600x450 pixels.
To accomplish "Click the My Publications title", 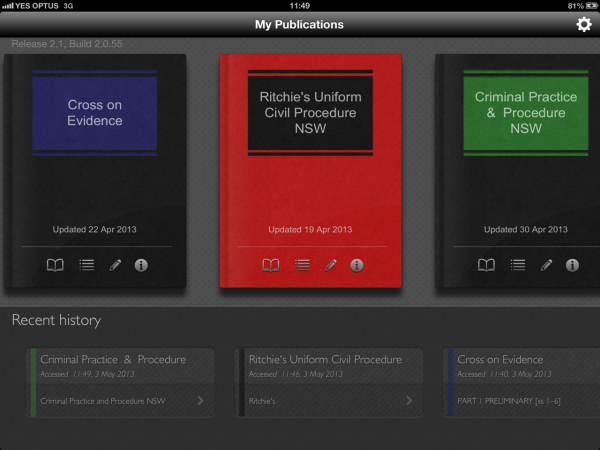I will (x=299, y=24).
